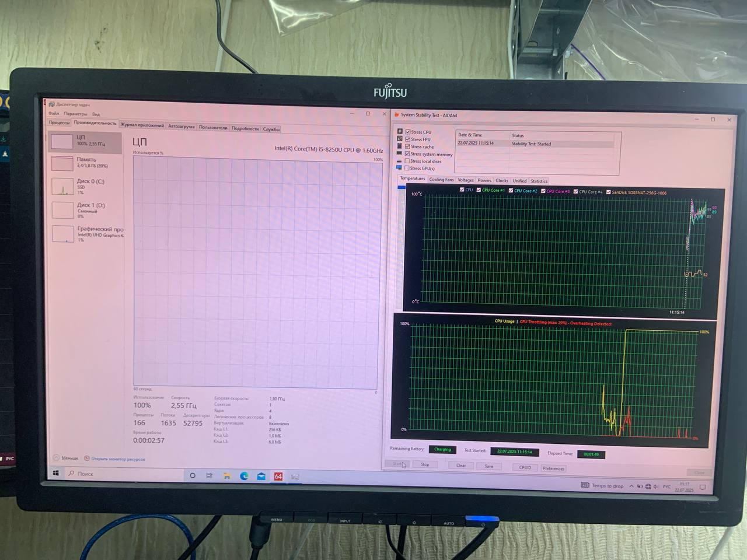
Task: Open the Автозагрузка tab in Task Manager
Action: (x=181, y=126)
